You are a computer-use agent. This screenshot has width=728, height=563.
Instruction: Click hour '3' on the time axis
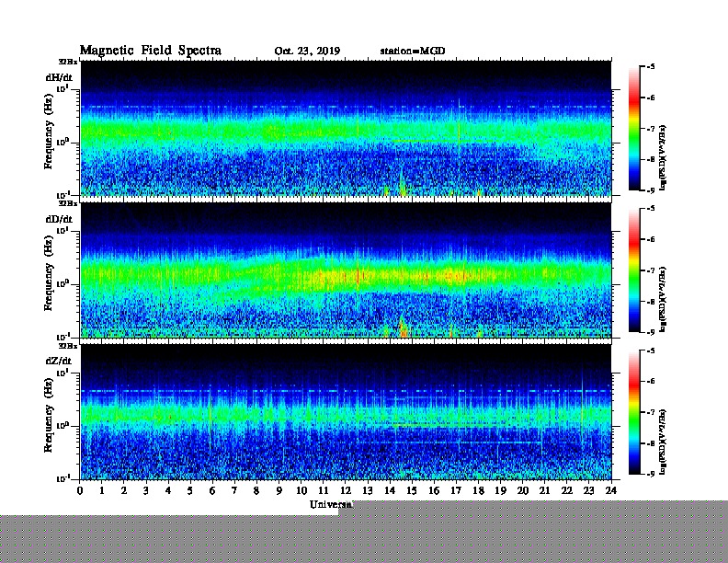coord(146,490)
